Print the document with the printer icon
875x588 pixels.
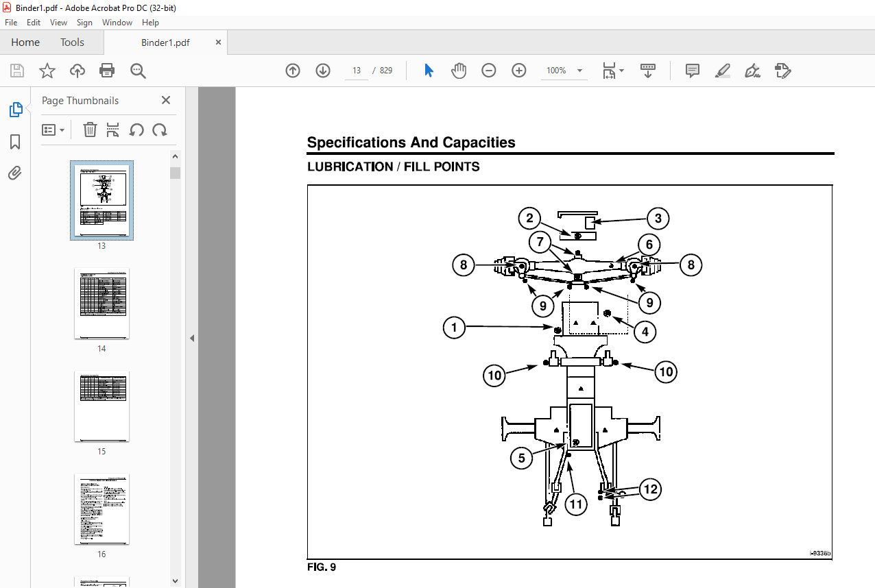tap(107, 71)
